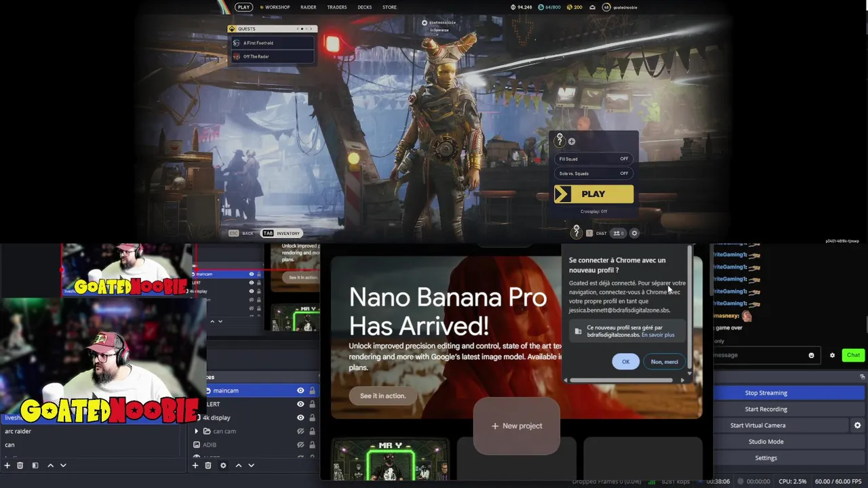Show the can cam group eye
This screenshot has height=488, width=868.
click(300, 431)
